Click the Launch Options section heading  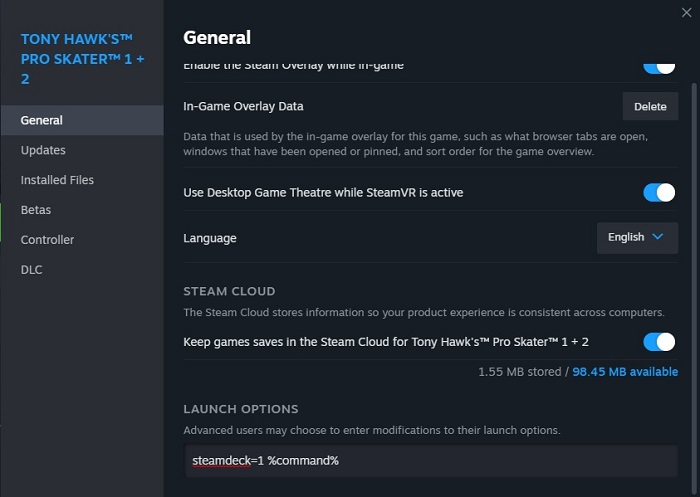[240, 409]
